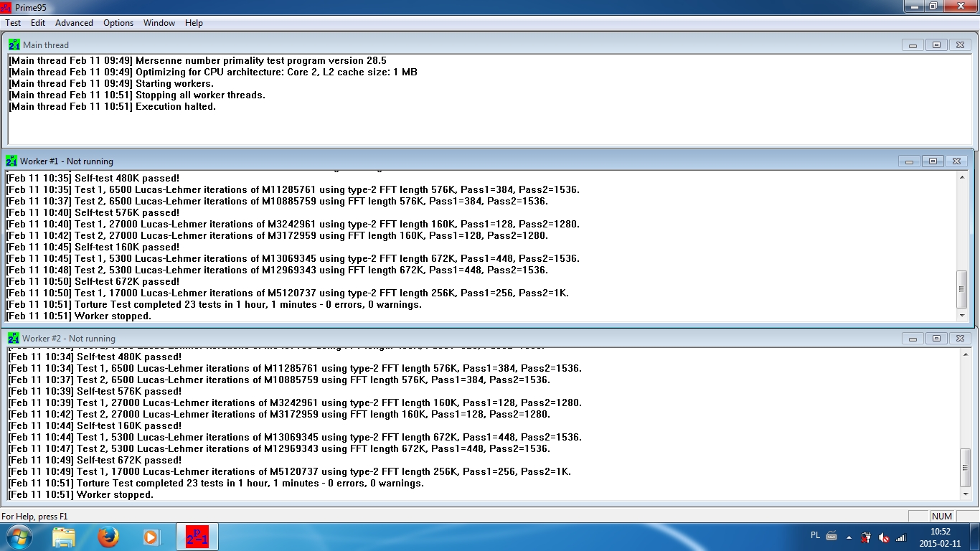Click 'Worker stopped.' line in Worker #2

tap(81, 495)
